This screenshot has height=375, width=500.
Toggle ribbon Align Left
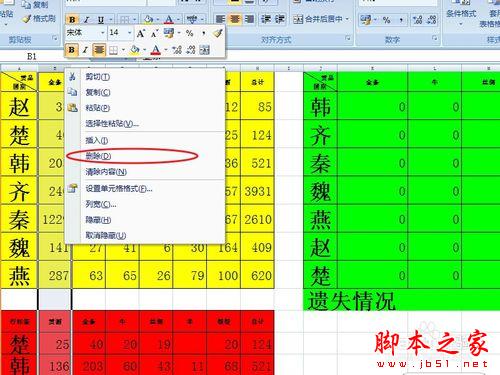tap(220, 19)
